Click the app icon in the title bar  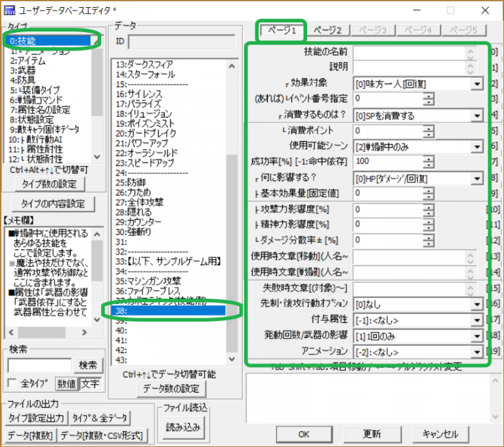point(10,11)
